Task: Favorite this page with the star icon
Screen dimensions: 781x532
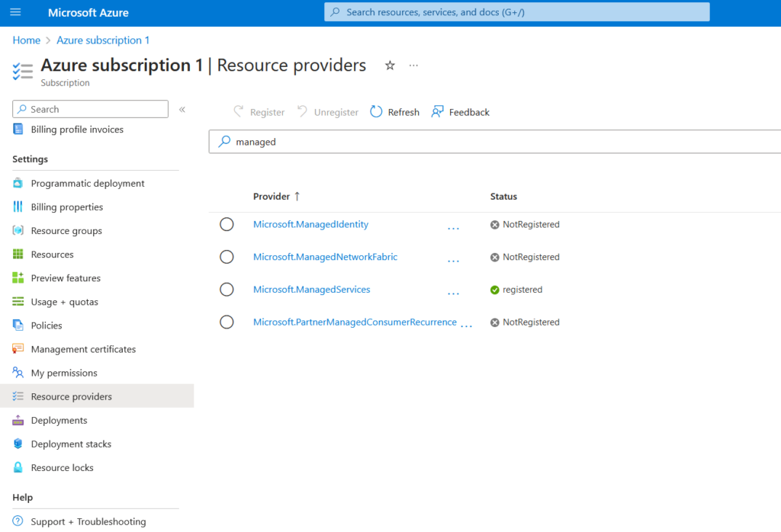Action: (390, 66)
